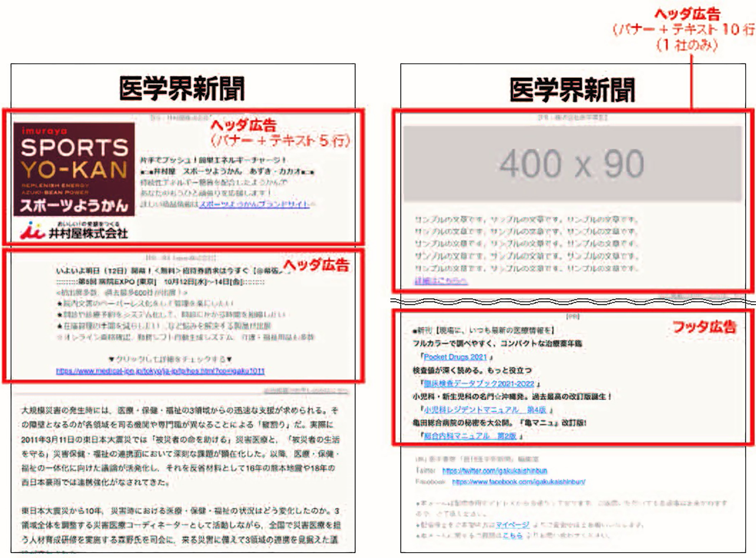Click the ▼クリックして詳細をチェックする▼ text
756x558 pixels.
(170, 359)
